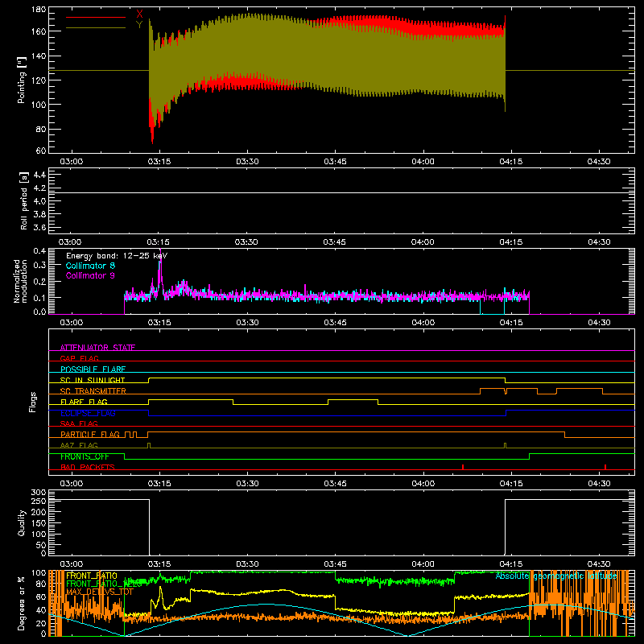The image size is (644, 644).
Task: Click the 140 tick on Pointing axis
Action: click(x=39, y=56)
